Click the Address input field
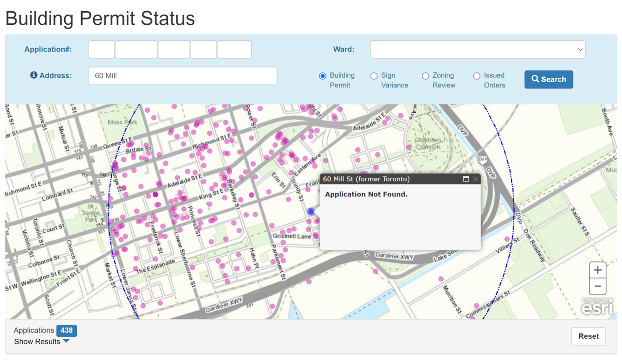The height and width of the screenshot is (364, 622). (x=182, y=76)
